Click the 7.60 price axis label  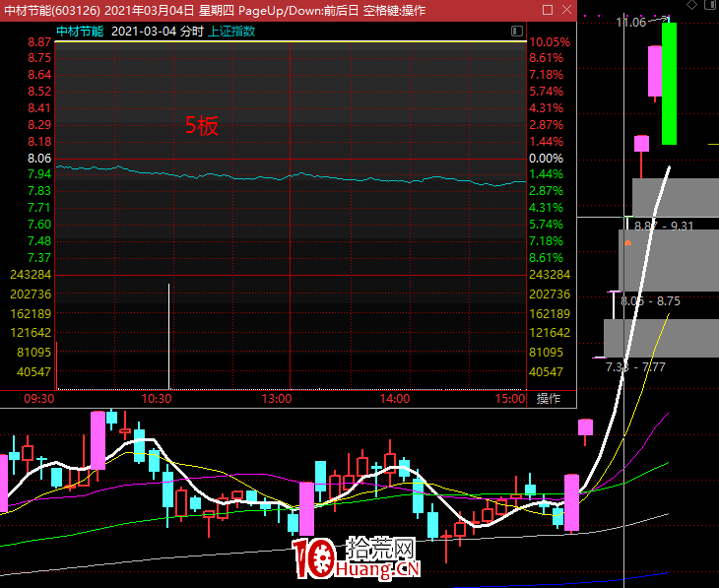click(39, 225)
